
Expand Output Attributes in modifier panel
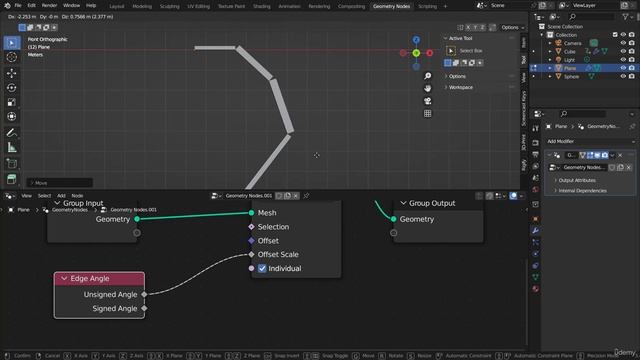[576, 180]
